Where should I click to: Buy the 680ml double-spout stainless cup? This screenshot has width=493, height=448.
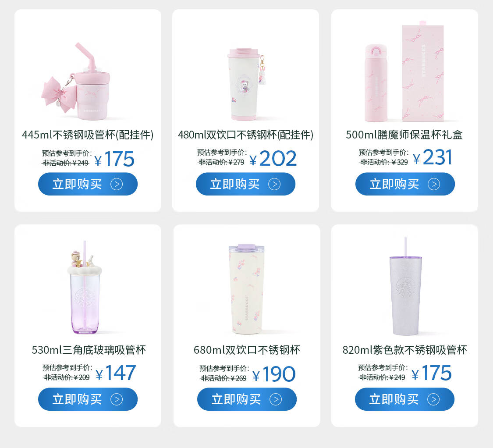[x=247, y=399]
